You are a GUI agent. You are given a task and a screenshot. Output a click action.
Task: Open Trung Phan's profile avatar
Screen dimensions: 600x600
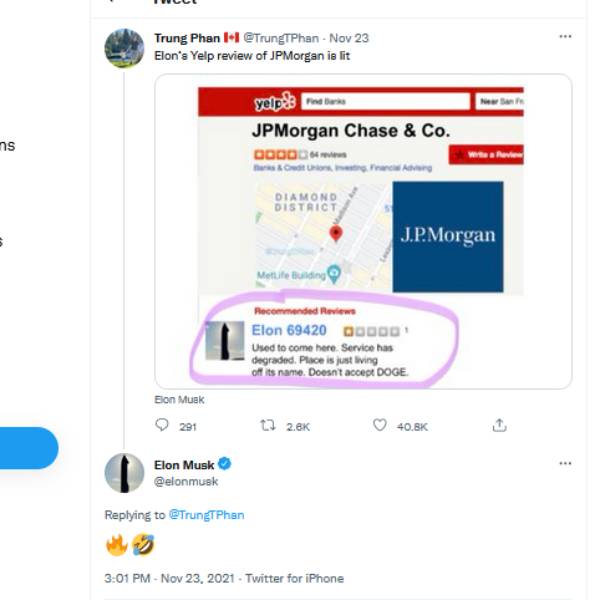pyautogui.click(x=124, y=48)
